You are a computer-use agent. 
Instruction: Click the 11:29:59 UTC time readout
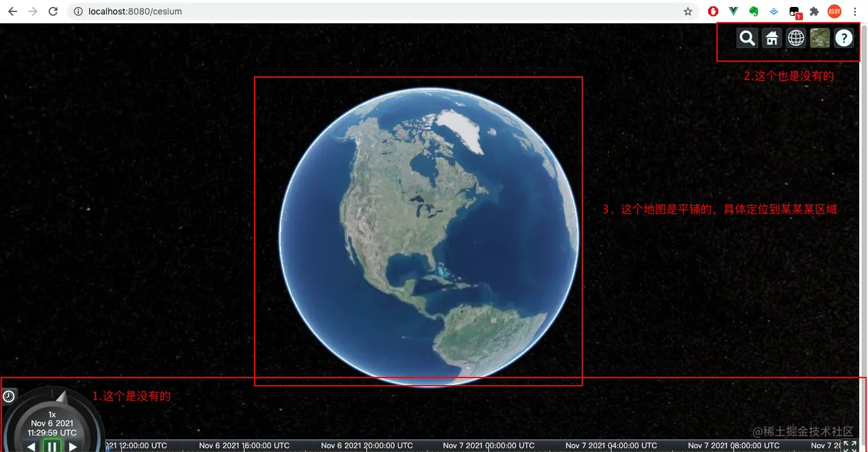52,433
